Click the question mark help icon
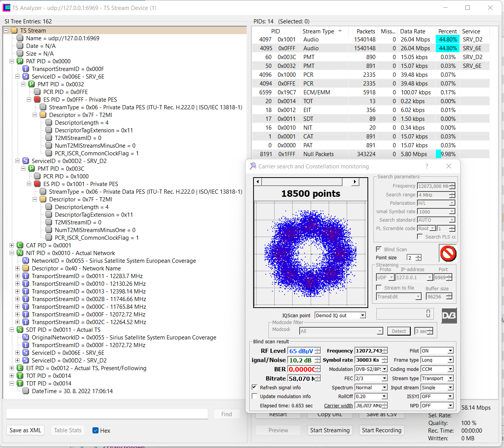 [x=427, y=166]
